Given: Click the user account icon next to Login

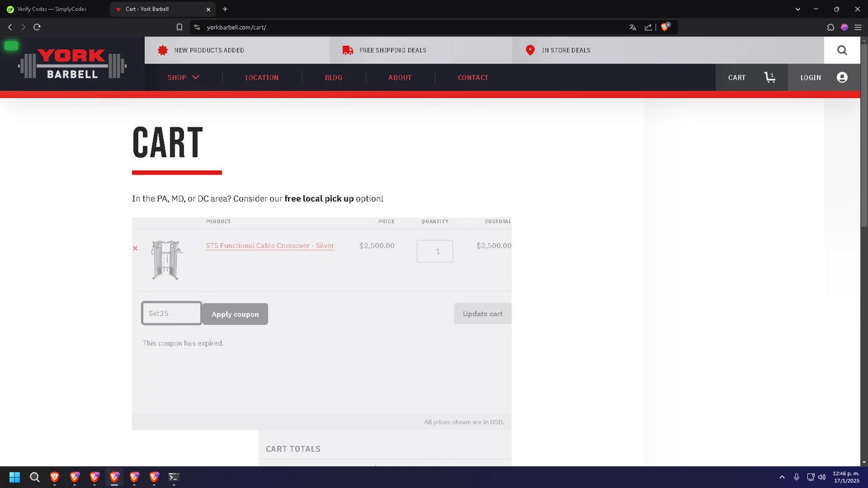Looking at the screenshot, I should click(x=842, y=77).
